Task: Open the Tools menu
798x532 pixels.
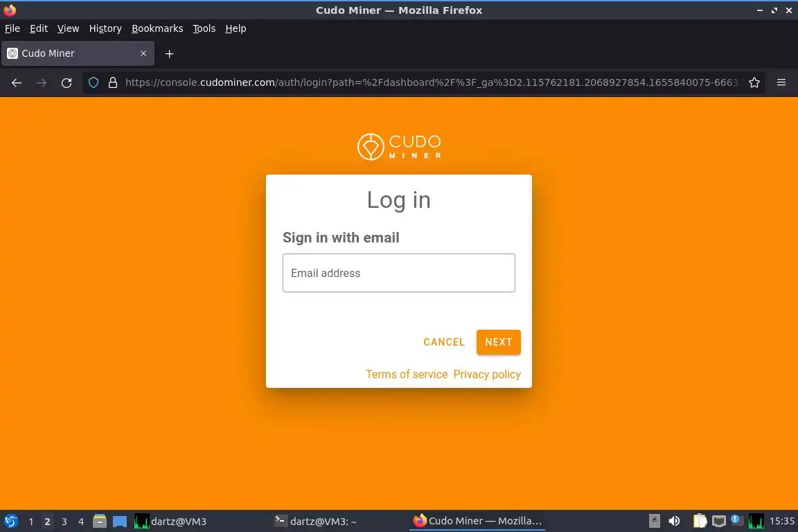Action: coord(204,28)
